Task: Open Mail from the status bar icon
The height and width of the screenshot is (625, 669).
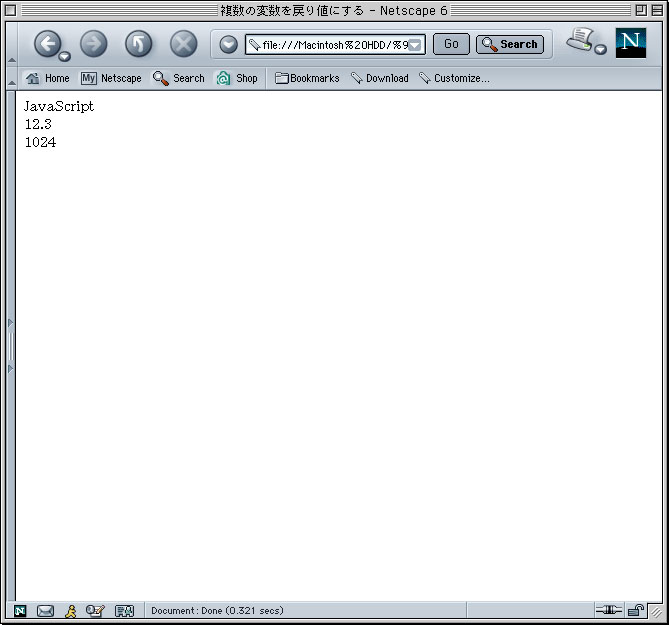Action: tap(45, 610)
